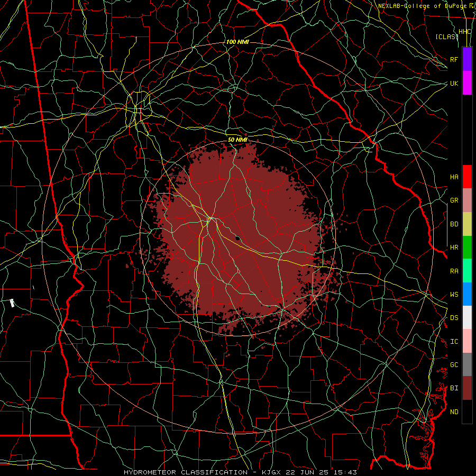Click the Hydrometeor Classification KJGX title caption
The image size is (476, 476).
[240, 472]
